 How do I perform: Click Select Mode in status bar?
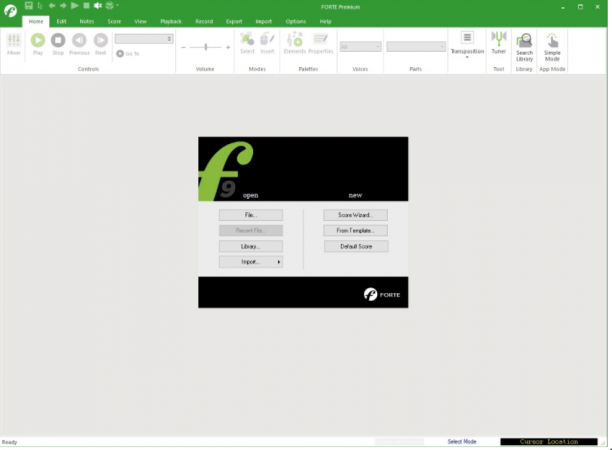[462, 441]
